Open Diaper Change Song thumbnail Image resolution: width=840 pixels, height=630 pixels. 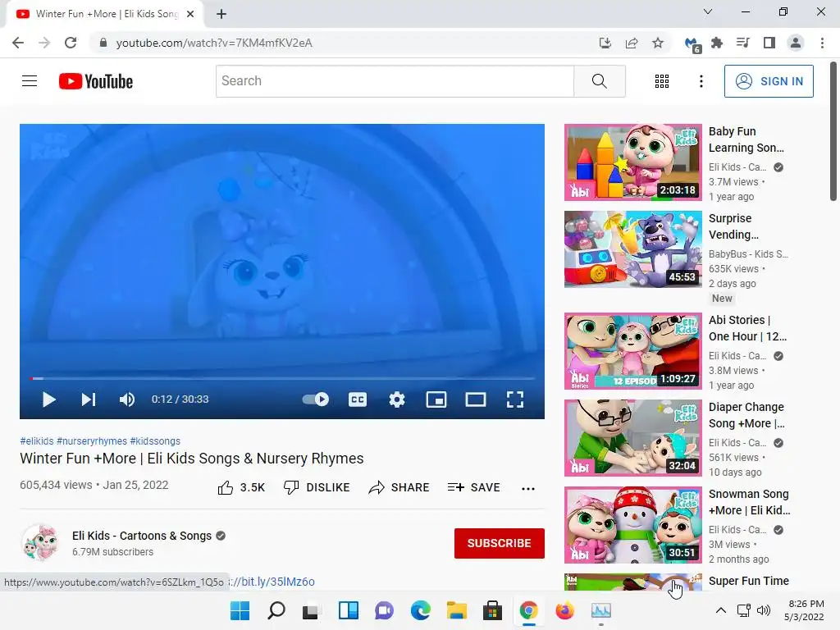[x=632, y=438]
